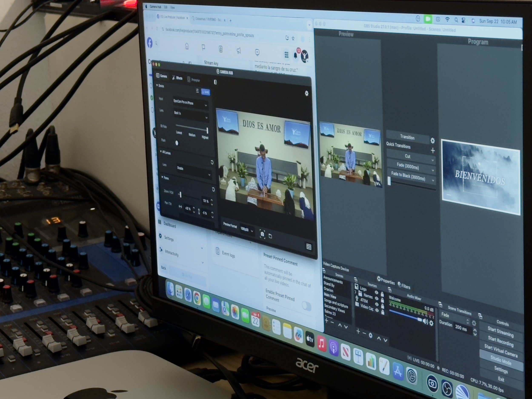Switch to the Camera tab in Camera Hub
This screenshot has height=399, width=532.
click(x=162, y=76)
